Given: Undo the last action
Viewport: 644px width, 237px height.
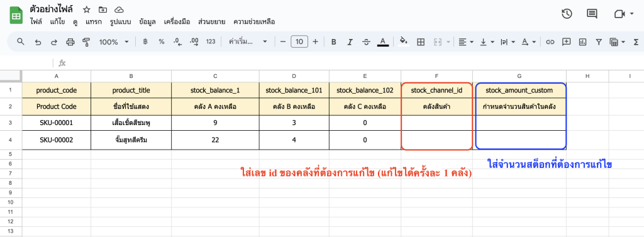Looking at the screenshot, I should pyautogui.click(x=38, y=41).
